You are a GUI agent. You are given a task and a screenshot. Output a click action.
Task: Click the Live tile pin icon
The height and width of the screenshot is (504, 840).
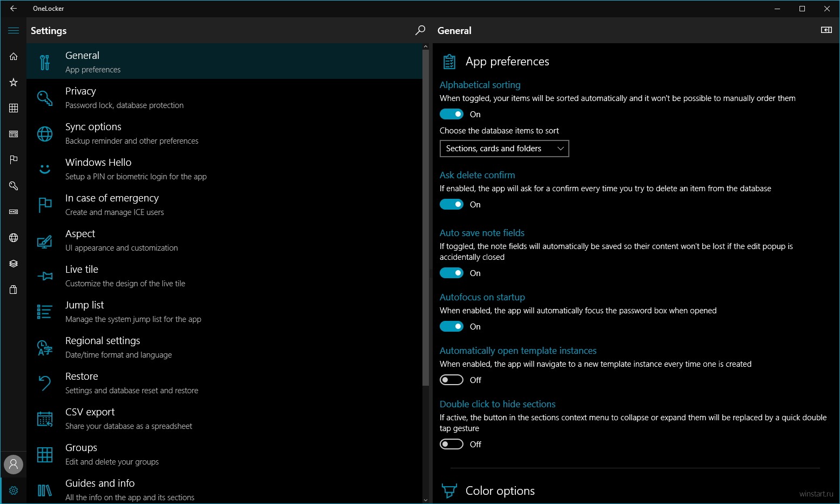pos(45,276)
